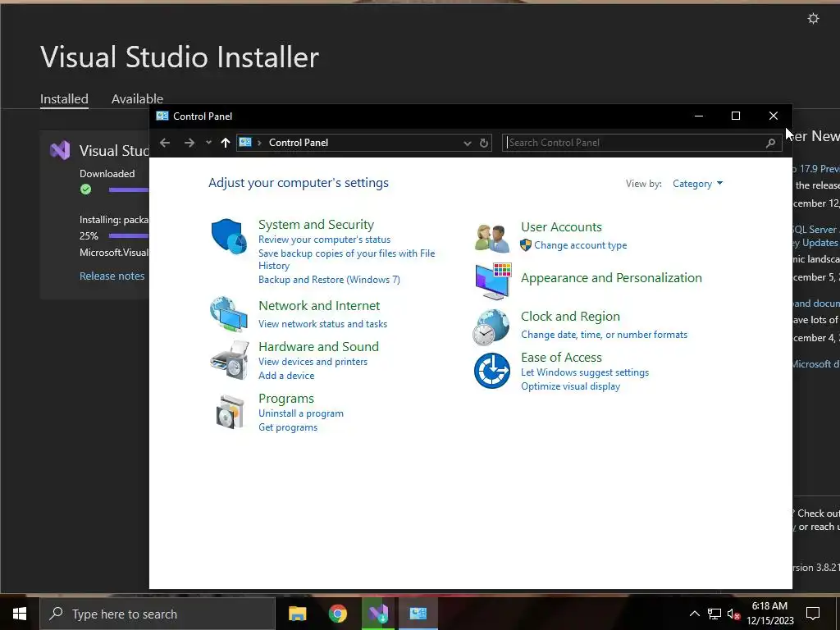
Task: Open Release notes in Visual Studio Installer
Action: click(112, 276)
